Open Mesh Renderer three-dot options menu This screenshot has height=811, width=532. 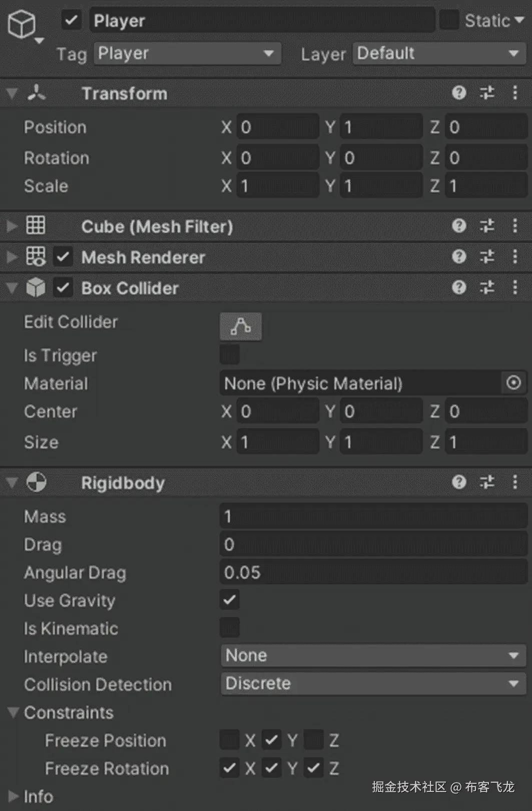pyautogui.click(x=515, y=257)
